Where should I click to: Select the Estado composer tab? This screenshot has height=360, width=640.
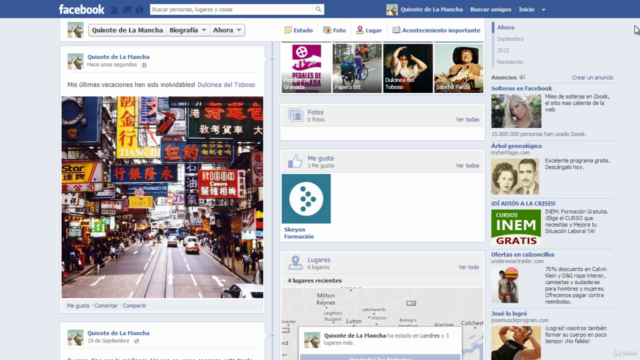[x=298, y=30]
